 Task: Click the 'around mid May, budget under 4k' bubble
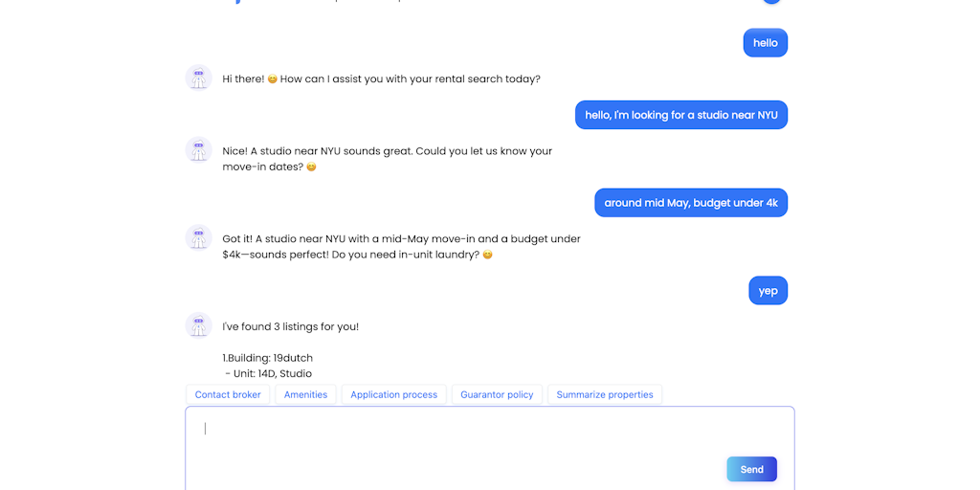(x=691, y=203)
